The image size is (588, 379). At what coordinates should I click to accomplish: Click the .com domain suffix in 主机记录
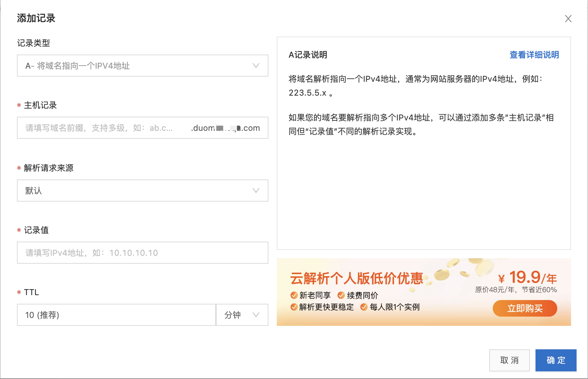pyautogui.click(x=250, y=128)
